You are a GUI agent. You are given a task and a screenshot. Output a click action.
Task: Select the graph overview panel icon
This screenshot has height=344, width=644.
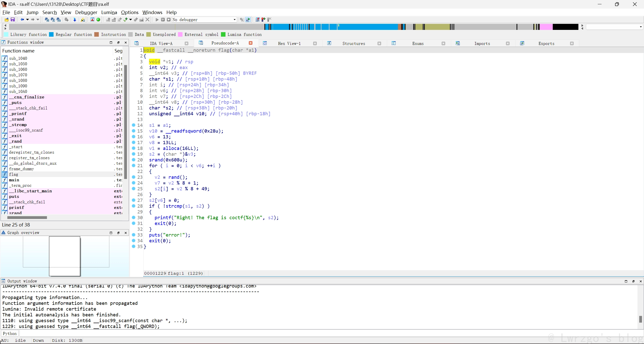click(x=4, y=233)
